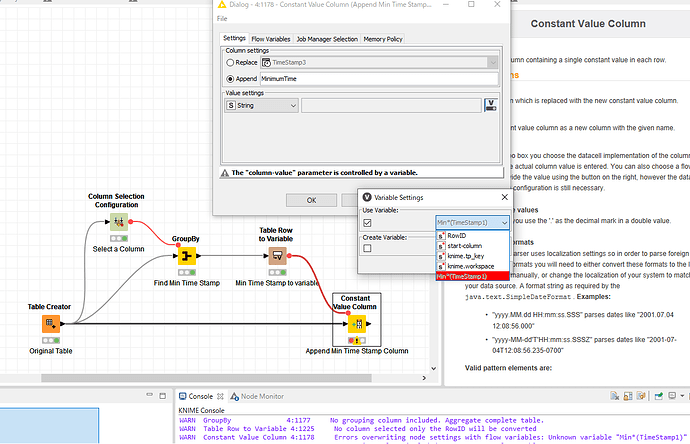Image resolution: width=690 pixels, height=444 pixels.
Task: Click the 'Append Min Time Stamp Column' label
Action: [357, 351]
